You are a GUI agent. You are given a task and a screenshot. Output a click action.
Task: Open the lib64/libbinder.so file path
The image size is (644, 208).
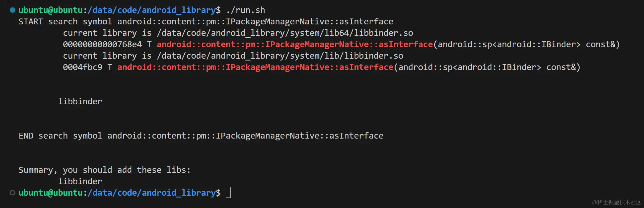[x=285, y=33]
